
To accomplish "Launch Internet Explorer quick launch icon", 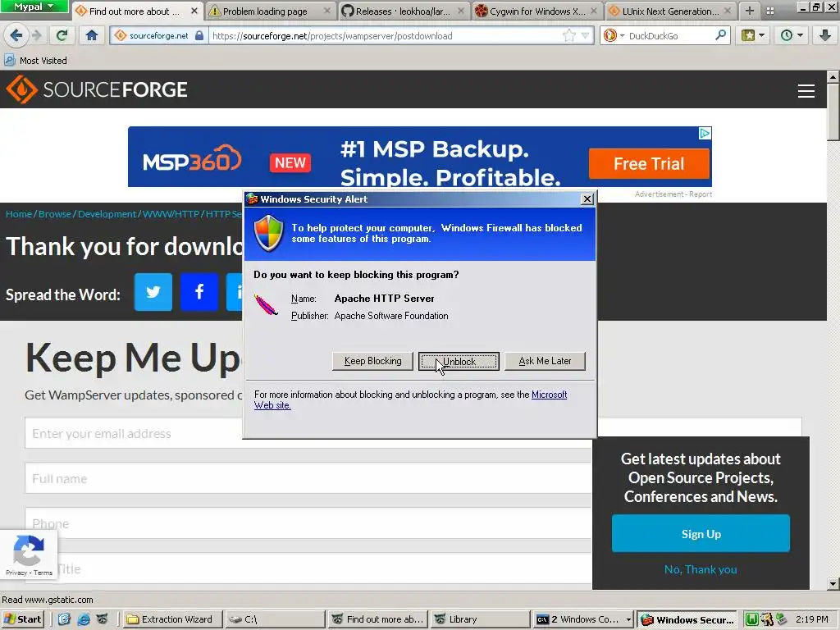I will 83,619.
